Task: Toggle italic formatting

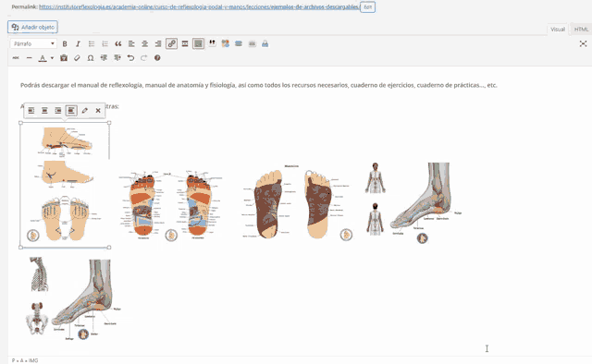Action: [x=78, y=43]
